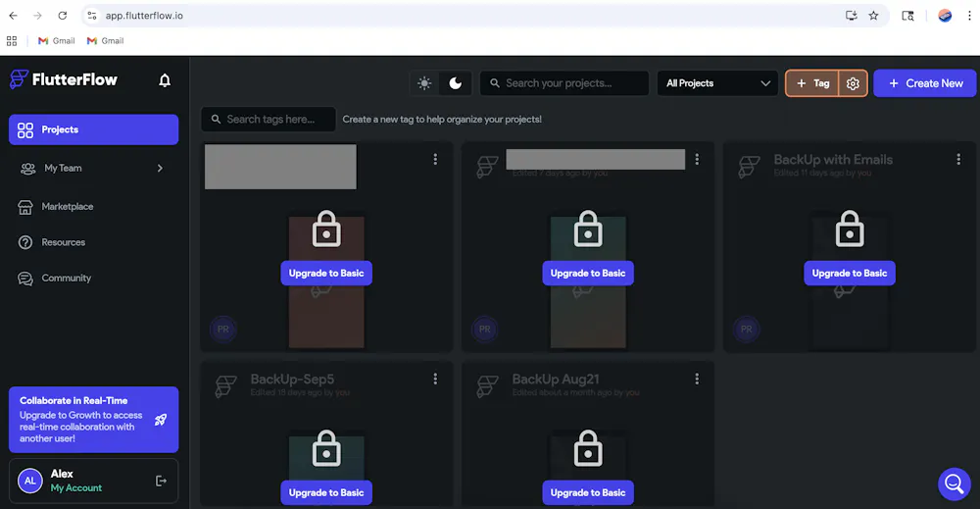The height and width of the screenshot is (509, 980).
Task: Expand the My Team chevron arrow
Action: [160, 169]
